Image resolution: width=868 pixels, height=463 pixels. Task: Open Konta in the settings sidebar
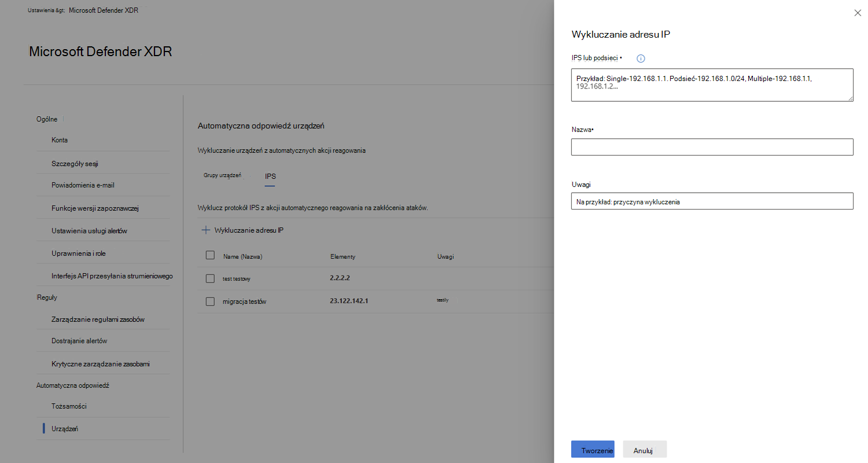[x=60, y=140]
